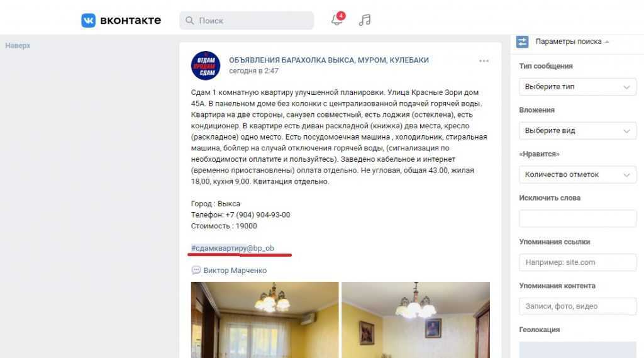Viewport: 644px width, 358px height.
Task: Click the search parameters filter icon
Action: point(523,42)
